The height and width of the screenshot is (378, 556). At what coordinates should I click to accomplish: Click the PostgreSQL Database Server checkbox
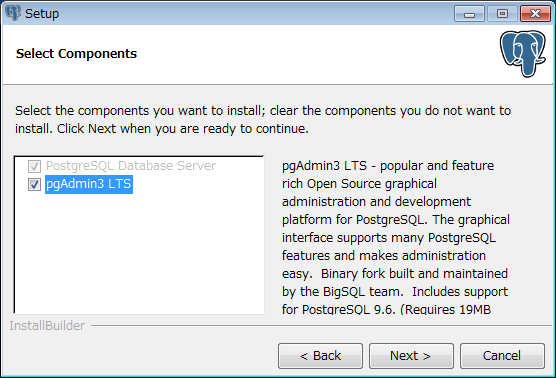(x=34, y=166)
